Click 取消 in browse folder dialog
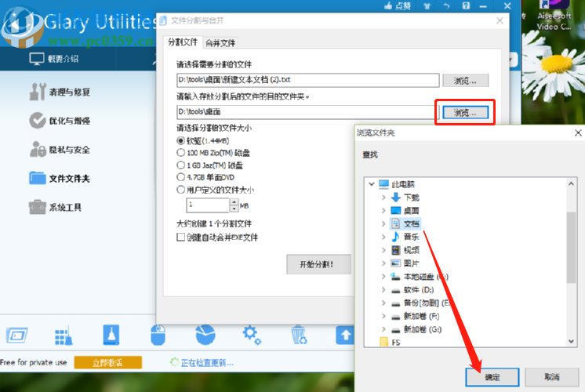The height and width of the screenshot is (392, 585). 552,377
